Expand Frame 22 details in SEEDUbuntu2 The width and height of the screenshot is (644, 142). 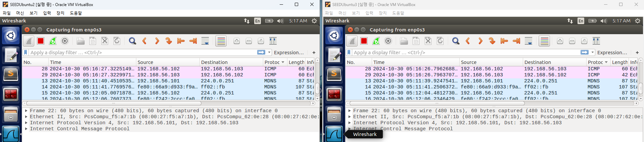(26, 111)
